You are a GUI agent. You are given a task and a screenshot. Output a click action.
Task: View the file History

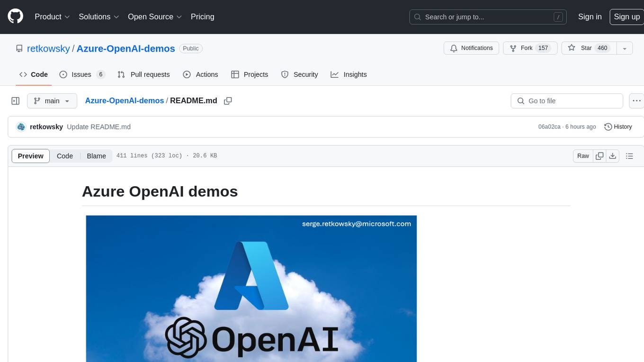(x=618, y=127)
